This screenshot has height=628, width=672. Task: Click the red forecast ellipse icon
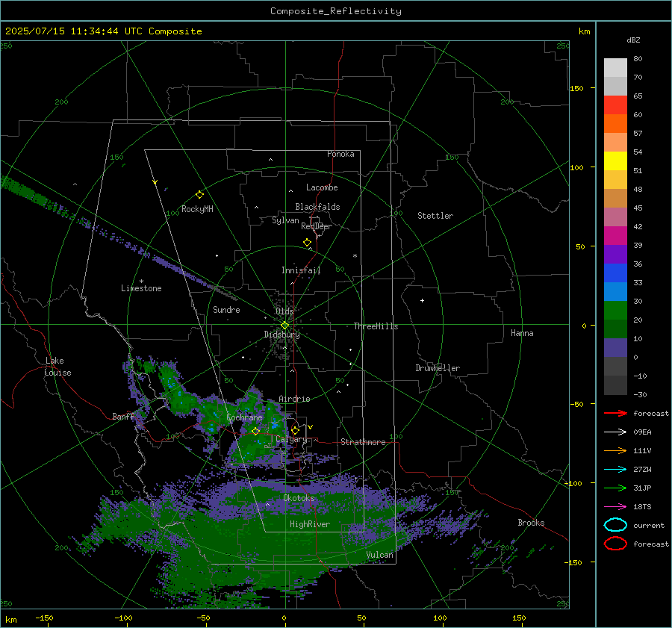(615, 544)
